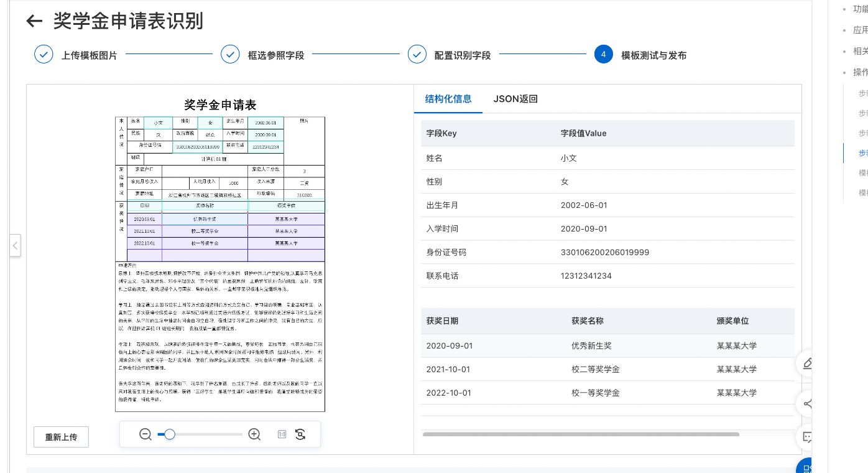Image resolution: width=868 pixels, height=473 pixels.
Task: Reset image to 1:1 scale
Action: 282,434
